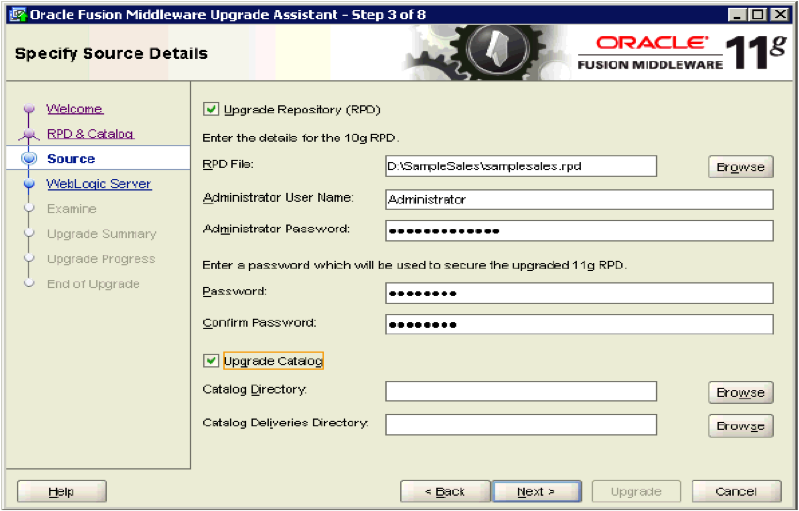This screenshot has width=799, height=511.
Task: Click the WebLogic Server step bullet icon
Action: pyautogui.click(x=29, y=183)
